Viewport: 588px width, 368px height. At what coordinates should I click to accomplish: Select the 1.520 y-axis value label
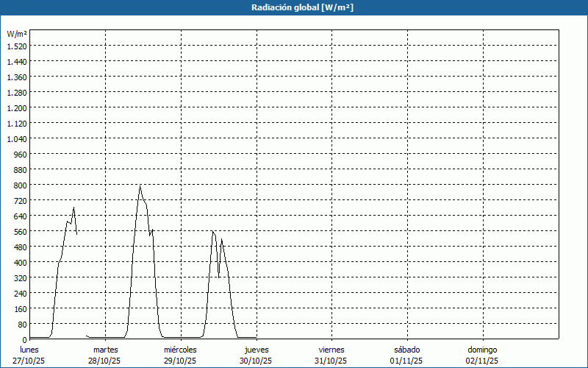17,46
